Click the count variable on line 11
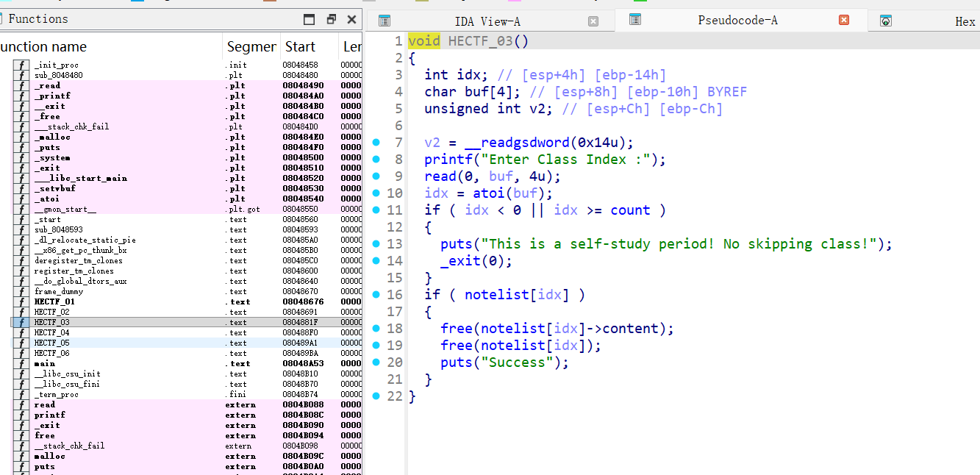980x475 pixels. 629,210
